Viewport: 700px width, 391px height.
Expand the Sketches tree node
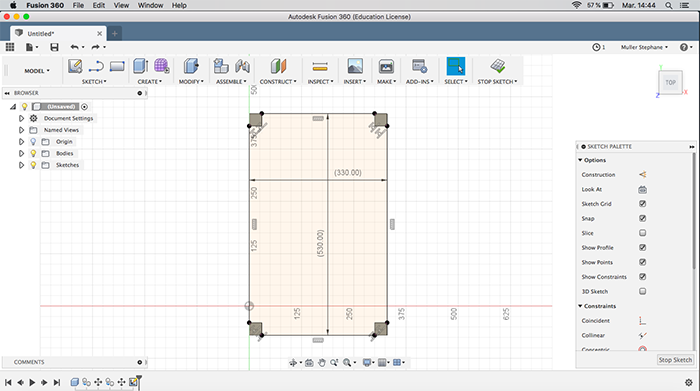pyautogui.click(x=21, y=165)
